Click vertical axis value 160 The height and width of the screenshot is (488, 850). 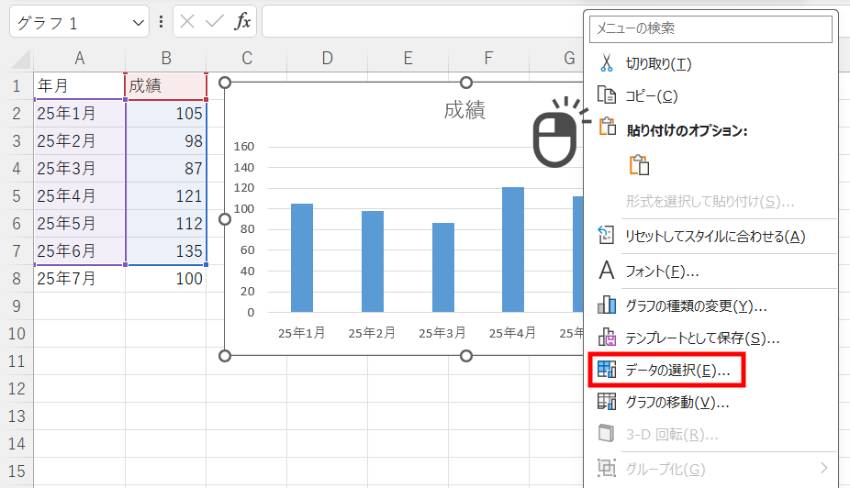[x=244, y=146]
